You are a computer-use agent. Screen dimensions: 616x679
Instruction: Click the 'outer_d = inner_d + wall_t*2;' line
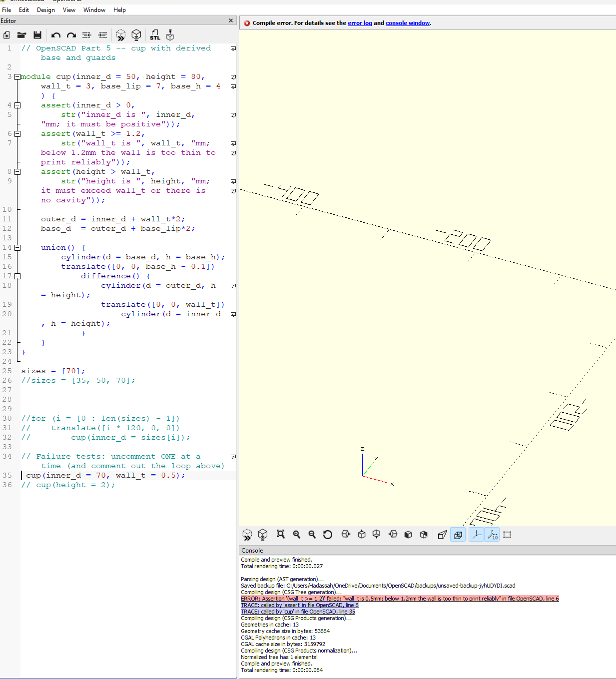(113, 219)
